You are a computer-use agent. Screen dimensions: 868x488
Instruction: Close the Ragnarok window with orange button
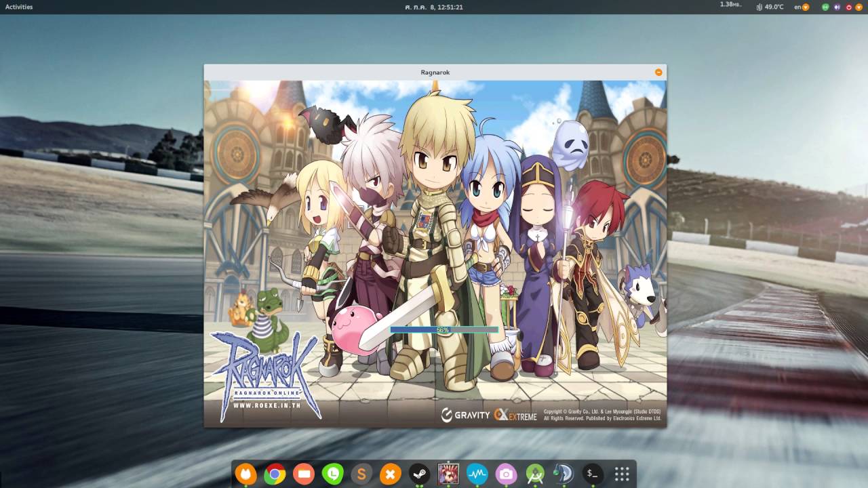(x=658, y=73)
